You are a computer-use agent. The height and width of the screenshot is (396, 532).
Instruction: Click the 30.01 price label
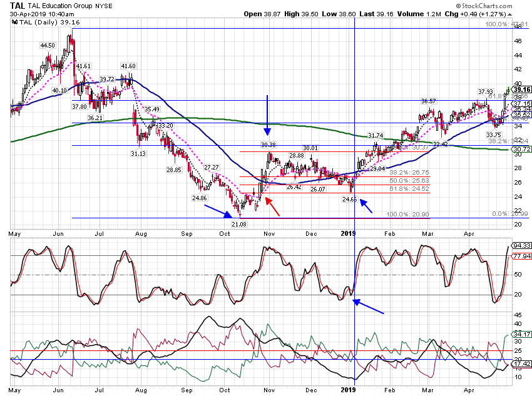click(310, 148)
